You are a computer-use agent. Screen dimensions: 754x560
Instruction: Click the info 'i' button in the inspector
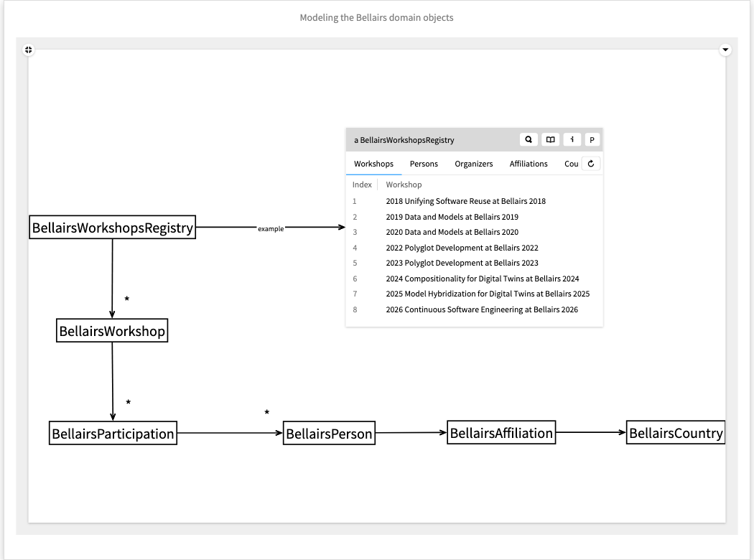click(572, 140)
